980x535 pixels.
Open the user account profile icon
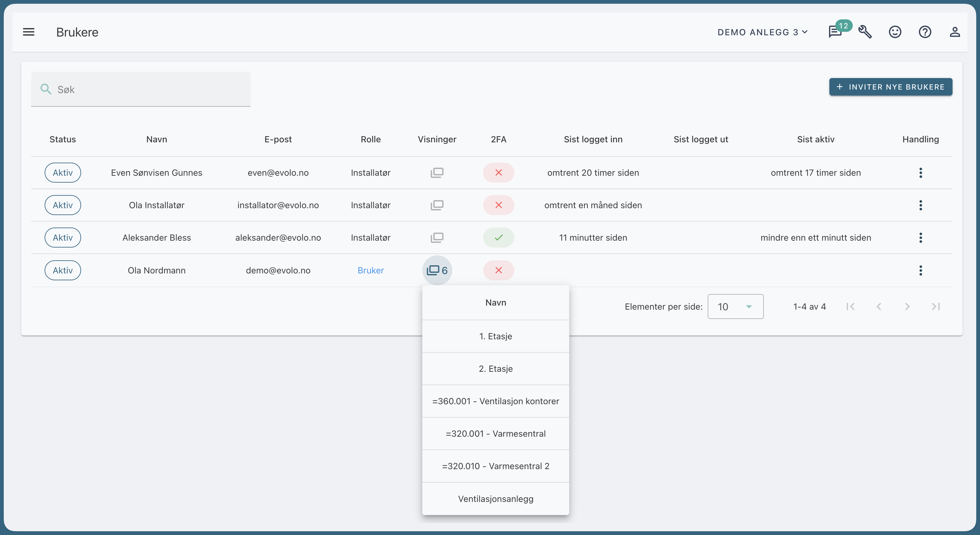click(x=955, y=32)
